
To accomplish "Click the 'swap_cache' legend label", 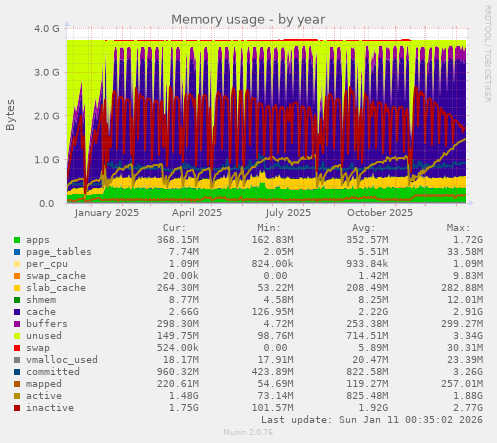I will (x=56, y=276).
